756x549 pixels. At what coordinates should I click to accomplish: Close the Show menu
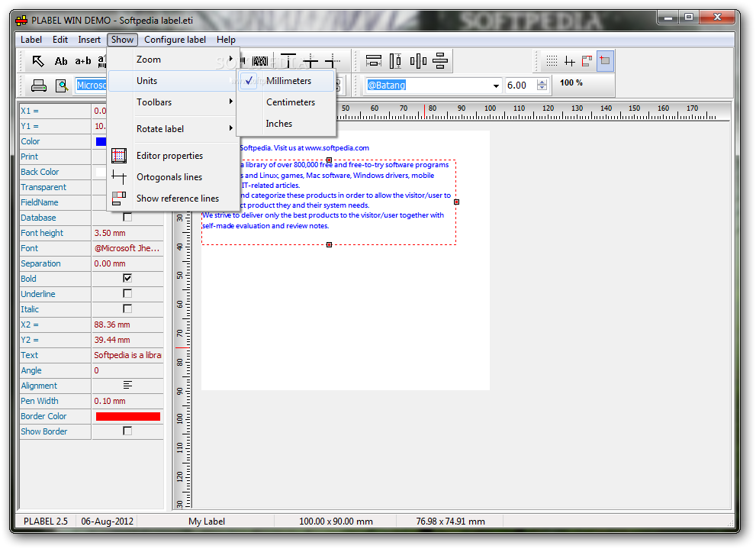coord(122,40)
